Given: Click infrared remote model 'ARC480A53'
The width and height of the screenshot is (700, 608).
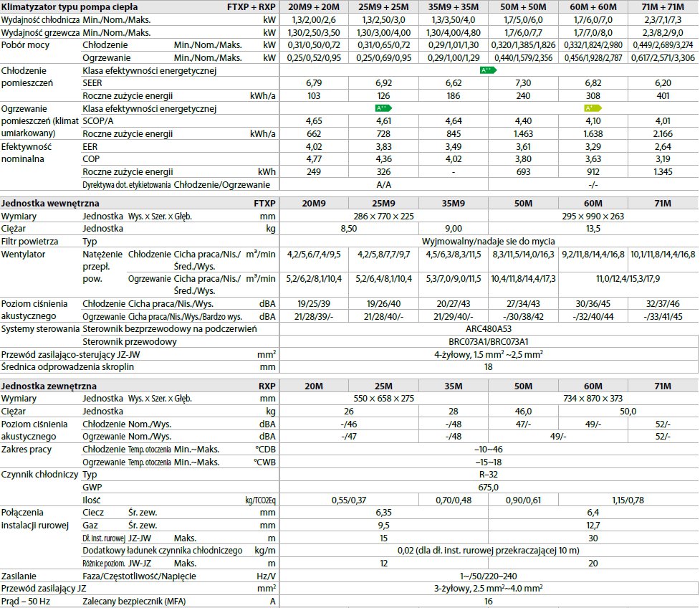Looking at the screenshot, I should coord(489,329).
